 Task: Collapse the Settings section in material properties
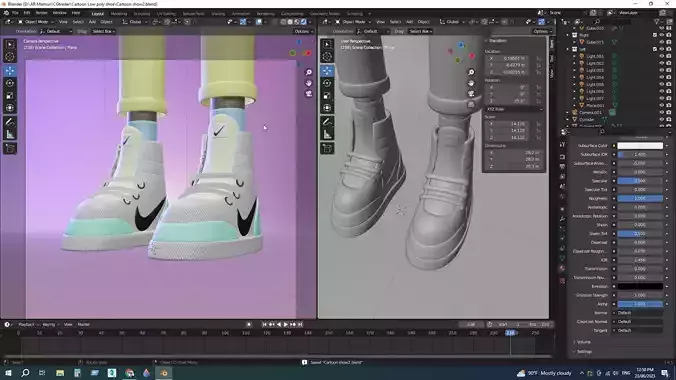[x=583, y=352]
